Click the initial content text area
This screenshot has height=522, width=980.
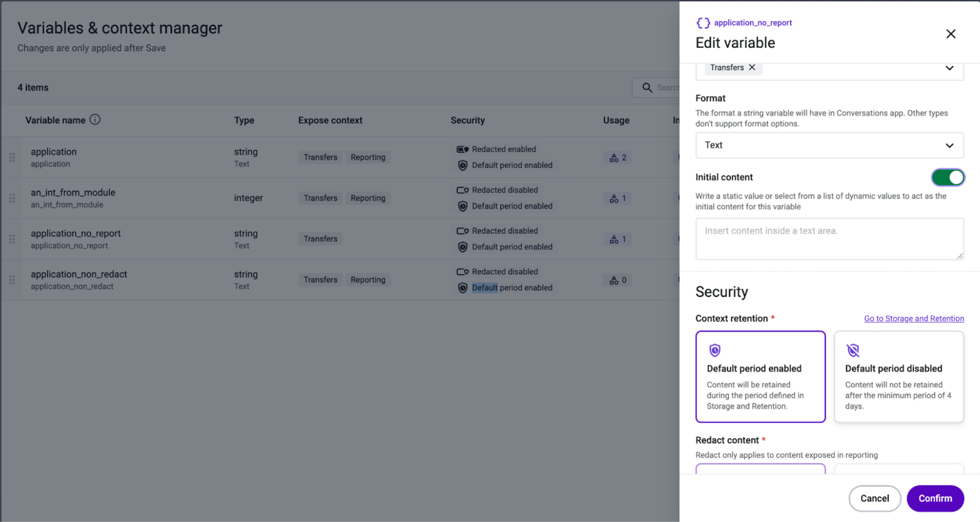click(829, 239)
